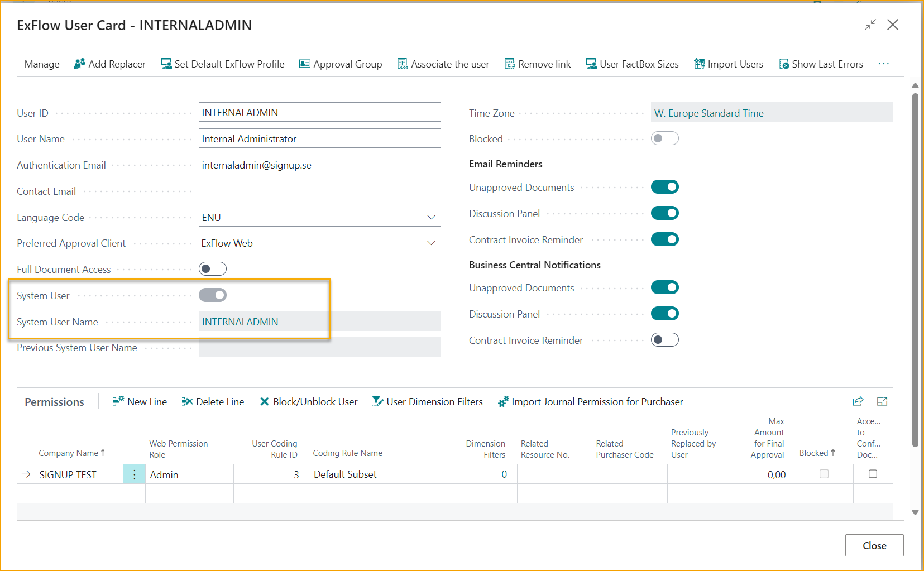Turn on Business Central Contract Invoice Reminder
The height and width of the screenshot is (571, 924).
[x=664, y=340]
